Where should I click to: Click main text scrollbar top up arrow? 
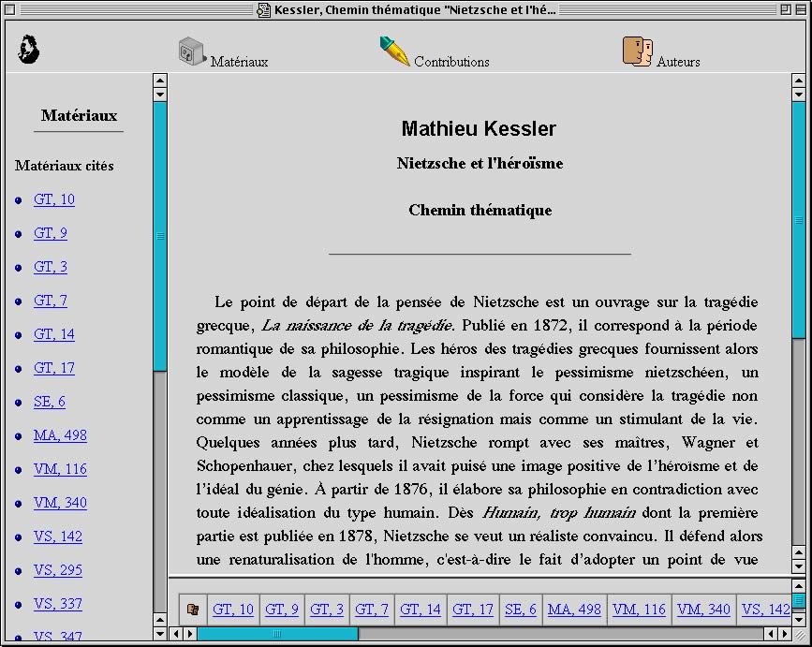[799, 81]
